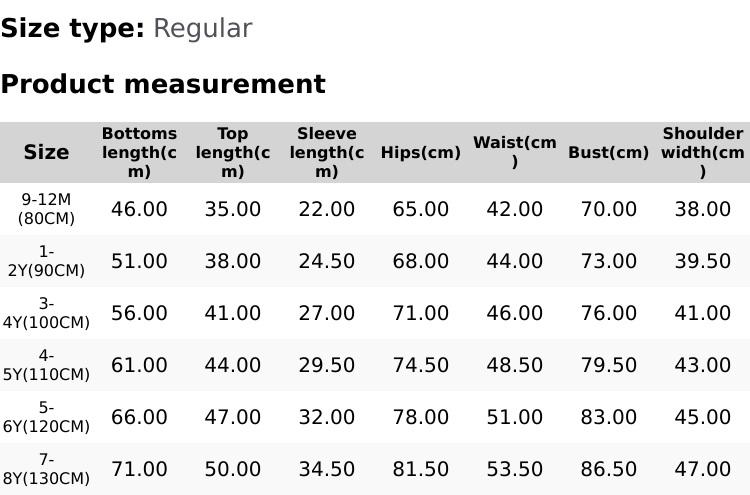
Task: Click shoulder width value 47.00
Action: [703, 469]
